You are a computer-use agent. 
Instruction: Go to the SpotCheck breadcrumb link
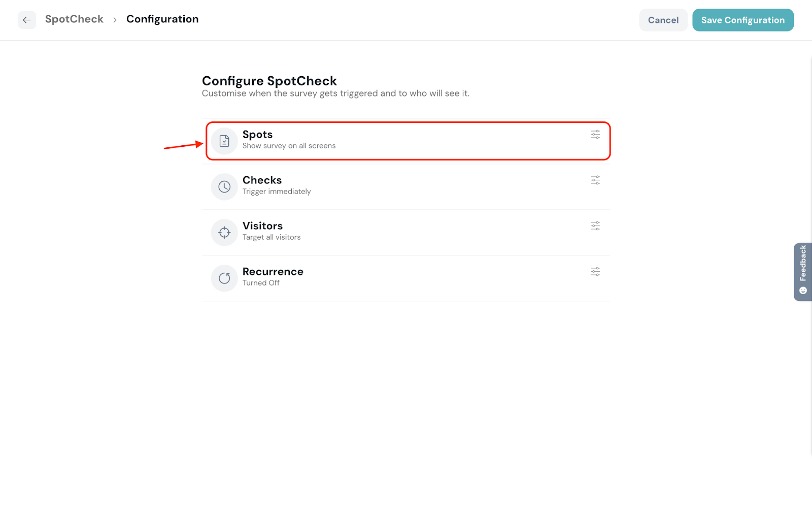pos(74,19)
